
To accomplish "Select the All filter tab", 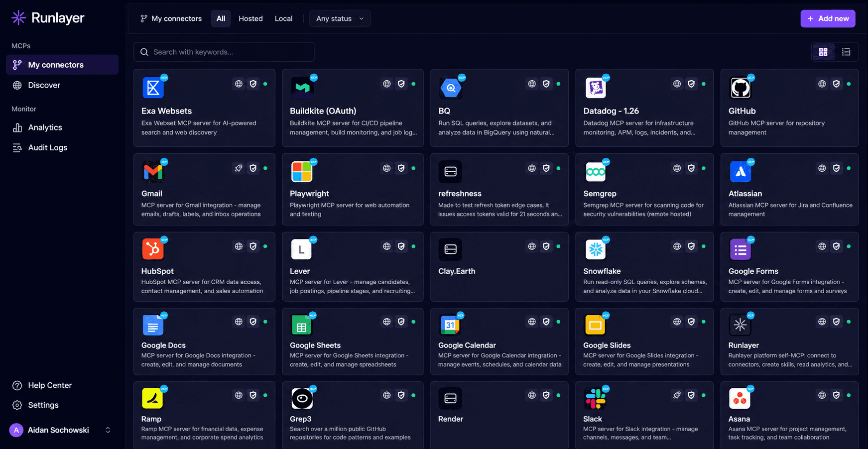I will (221, 18).
